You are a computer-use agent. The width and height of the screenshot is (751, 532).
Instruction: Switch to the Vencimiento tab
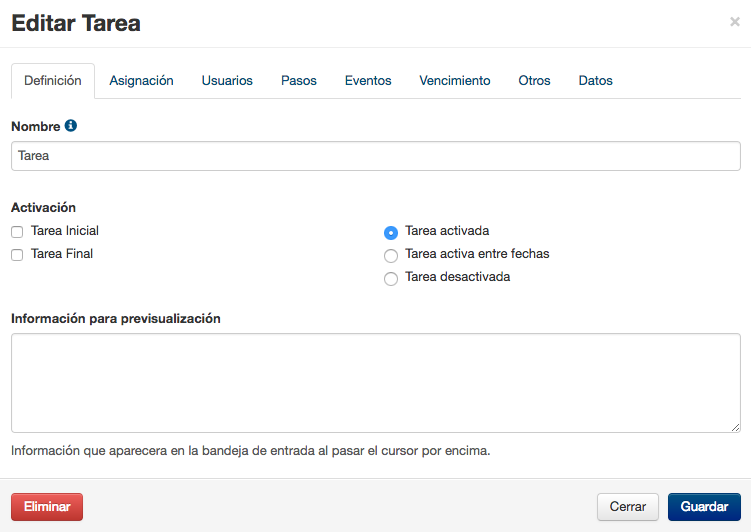pyautogui.click(x=455, y=80)
